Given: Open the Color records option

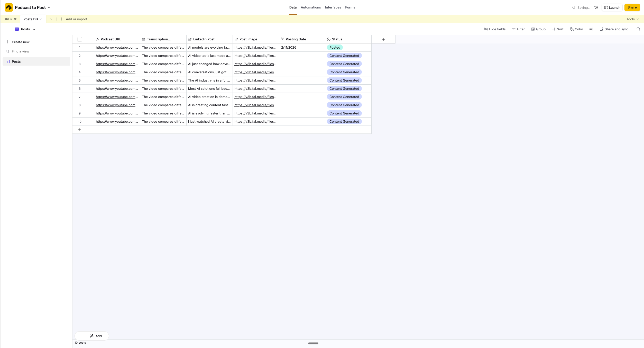Looking at the screenshot, I should (x=576, y=29).
